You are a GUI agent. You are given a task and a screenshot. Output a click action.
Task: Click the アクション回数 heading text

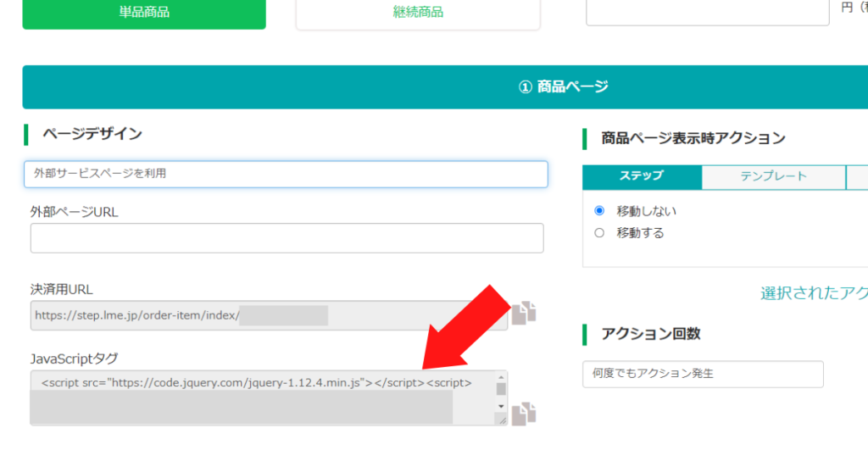coord(651,334)
